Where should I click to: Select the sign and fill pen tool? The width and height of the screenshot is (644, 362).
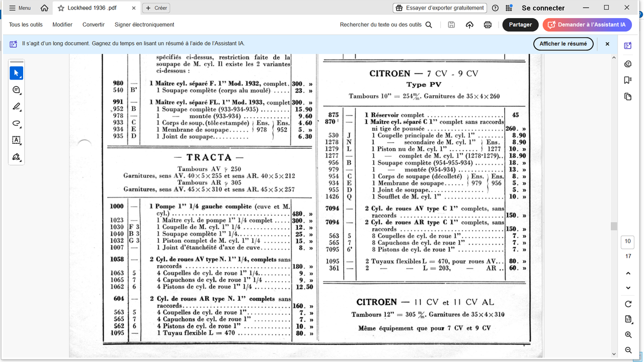(16, 157)
